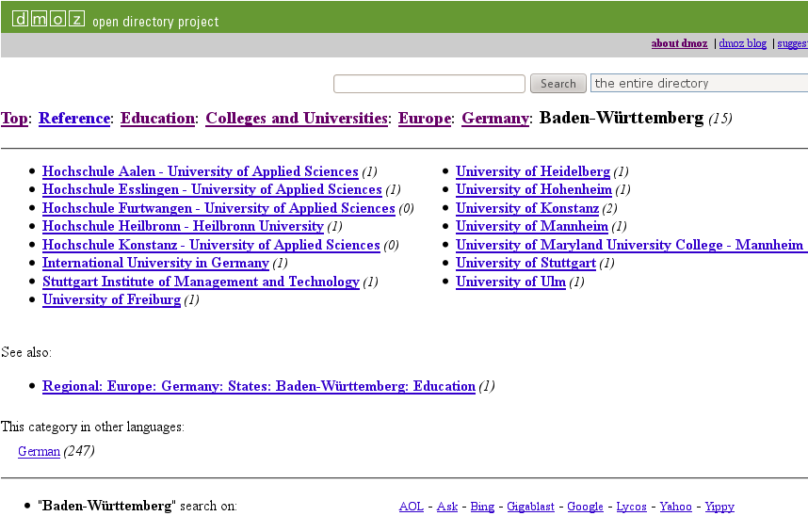Open University of Freiburg category
This screenshot has height=532, width=808.
[111, 299]
